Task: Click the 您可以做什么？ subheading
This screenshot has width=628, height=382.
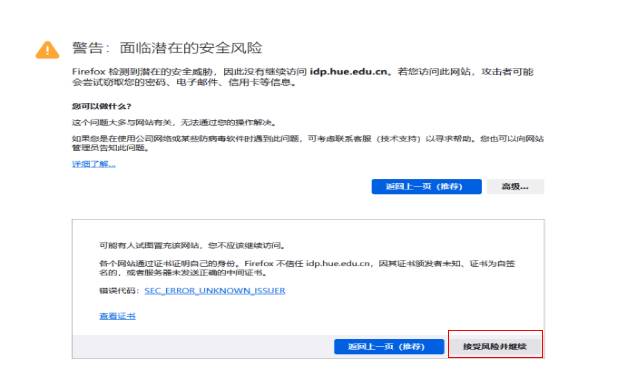Action: click(102, 107)
